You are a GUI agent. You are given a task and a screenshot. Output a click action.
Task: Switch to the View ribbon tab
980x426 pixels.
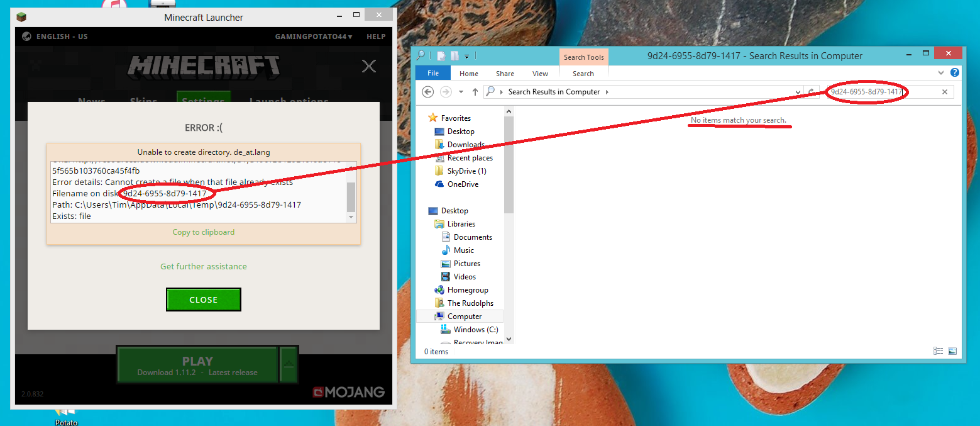pos(541,74)
